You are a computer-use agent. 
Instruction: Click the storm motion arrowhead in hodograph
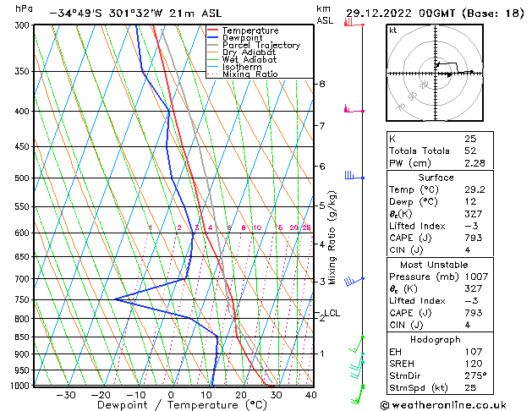point(449,74)
